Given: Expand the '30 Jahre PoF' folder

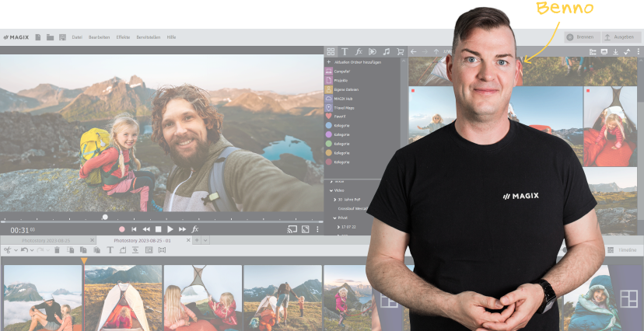Looking at the screenshot, I should (336, 200).
